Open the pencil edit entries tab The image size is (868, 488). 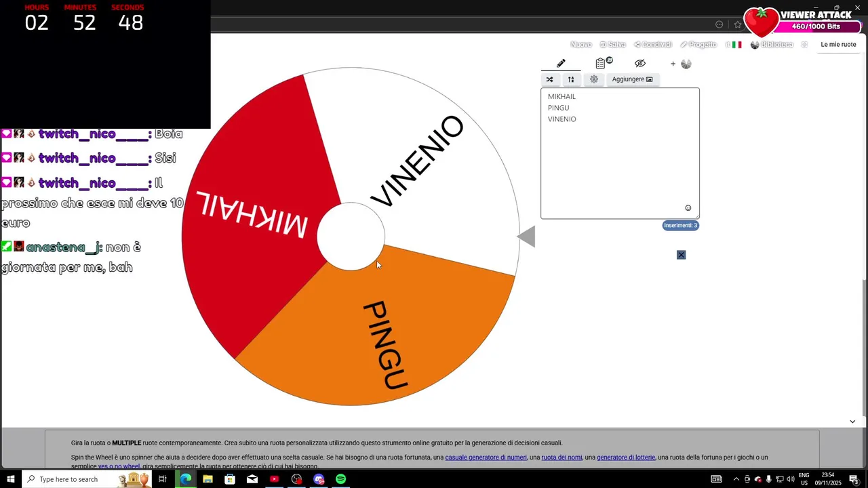coord(561,64)
